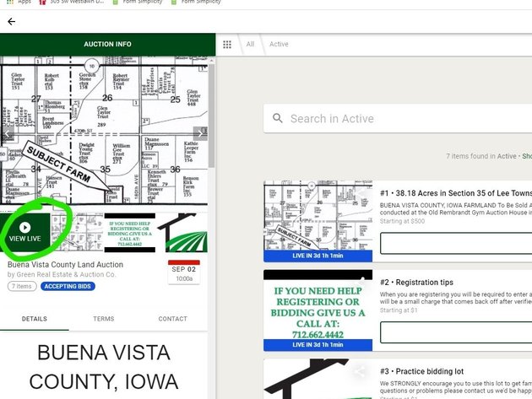The height and width of the screenshot is (399, 532).
Task: Select the Details tab
Action: pyautogui.click(x=35, y=319)
